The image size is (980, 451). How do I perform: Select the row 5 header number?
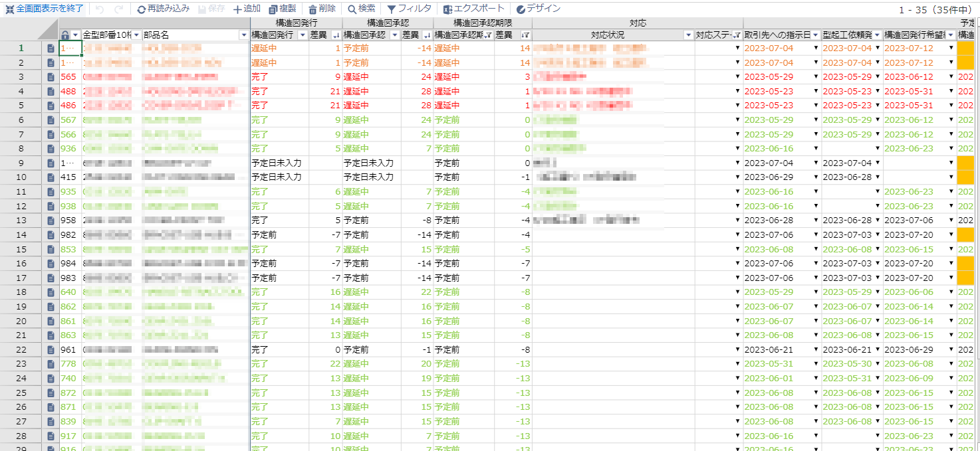point(21,106)
